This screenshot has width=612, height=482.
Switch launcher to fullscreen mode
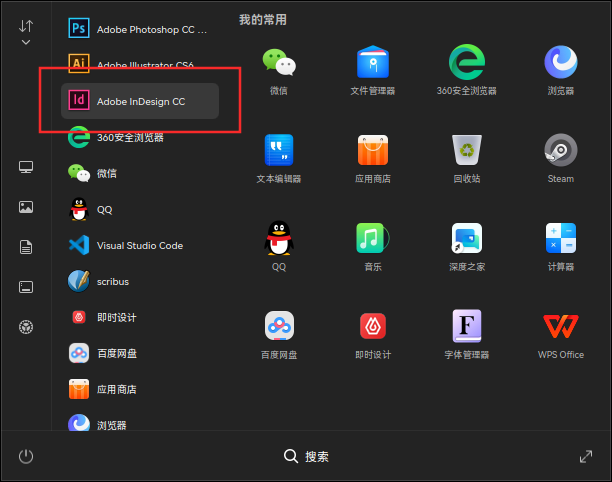point(586,456)
